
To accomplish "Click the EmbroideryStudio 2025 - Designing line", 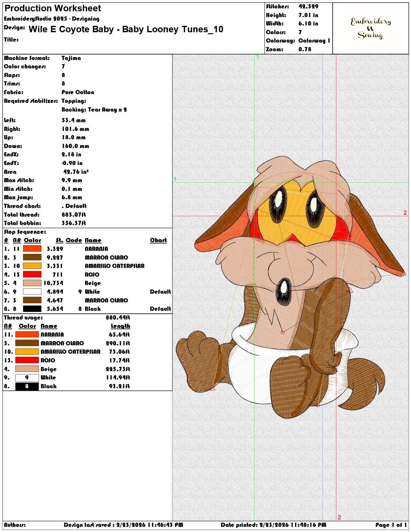I will (x=52, y=19).
